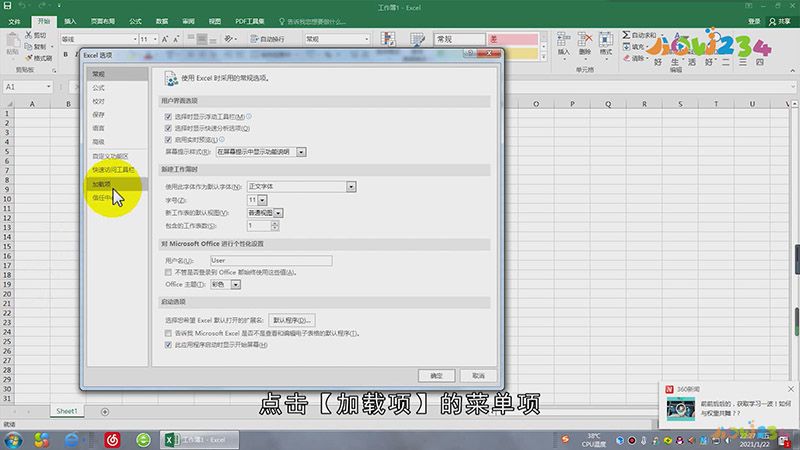Open the ScreenTip style dropdown
Viewport: 800px width, 450px height.
point(301,152)
